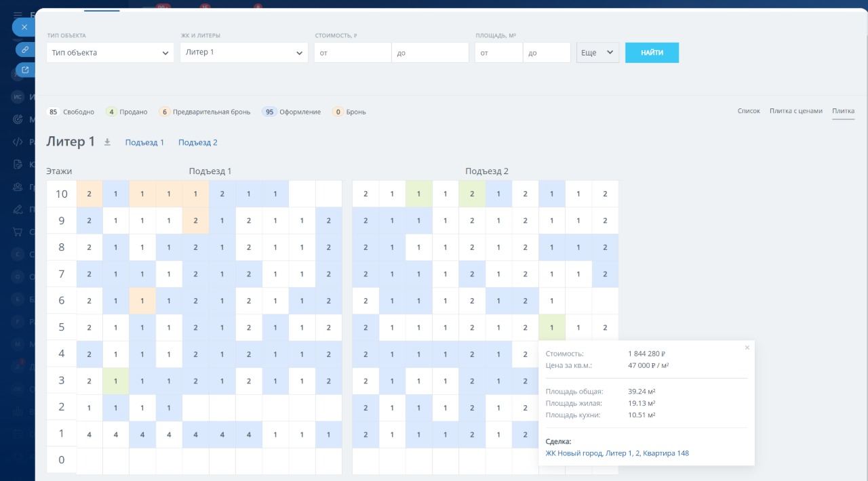Image resolution: width=868 pixels, height=481 pixels.
Task: Close the side panel with the X button
Action: tap(24, 27)
